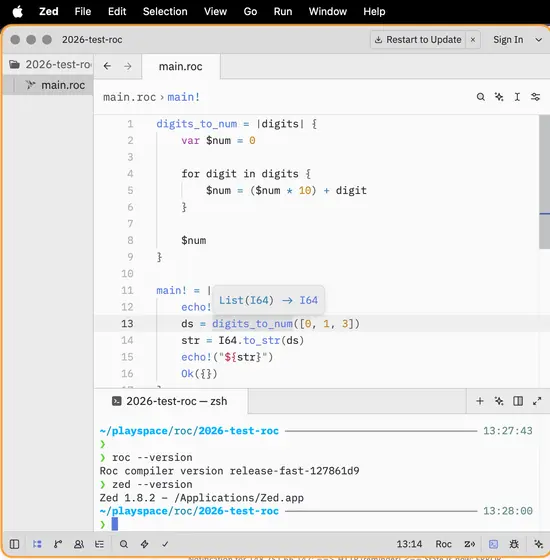Expand the user menu chevron beside Sign In
Screen dimensions: 550x560
(x=539, y=40)
